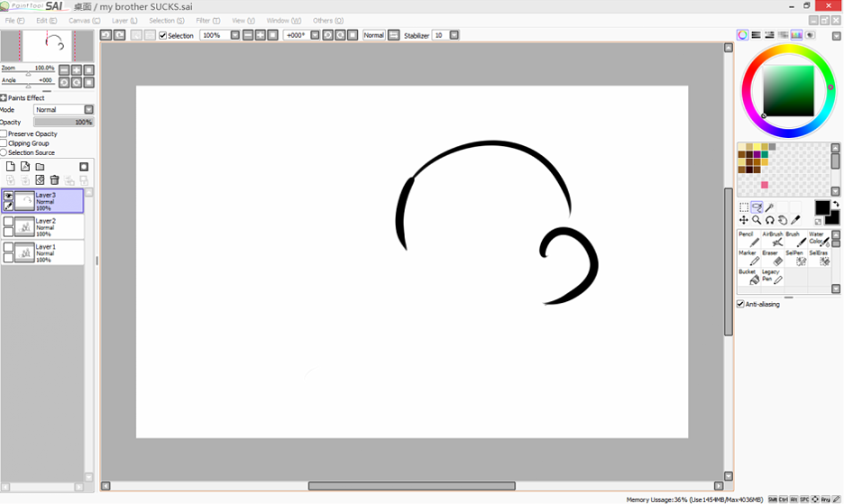Screen dimensions: 844x504
Task: Pick the AirBrush tool
Action: [773, 239]
